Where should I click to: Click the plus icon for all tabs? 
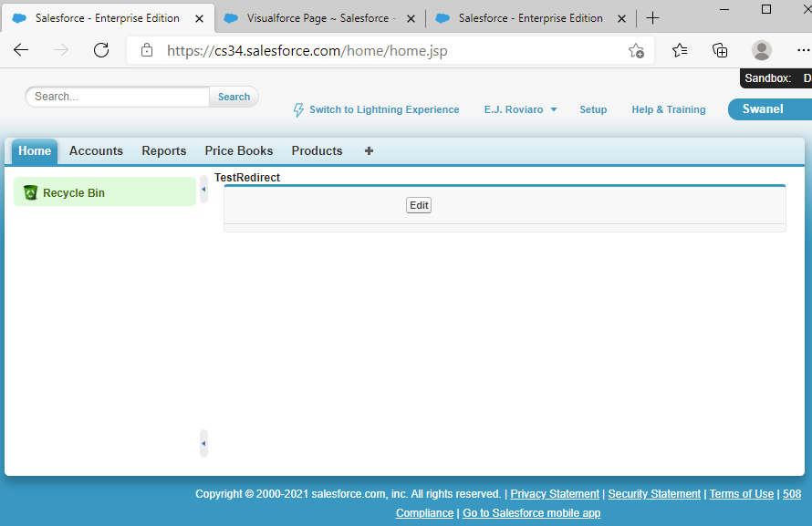tap(369, 151)
